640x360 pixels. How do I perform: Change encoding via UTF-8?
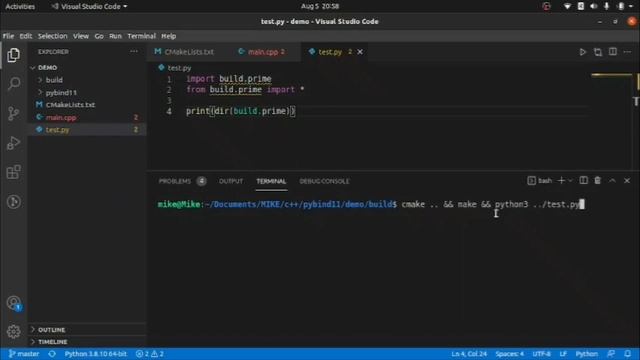(x=541, y=354)
